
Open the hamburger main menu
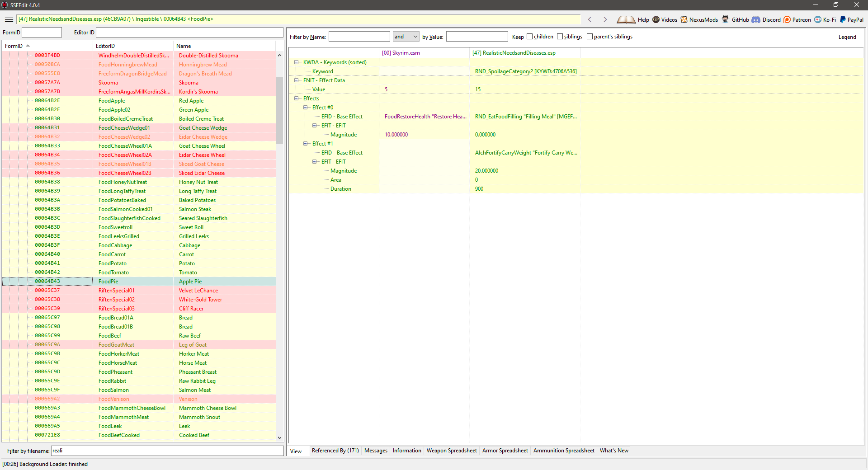tap(9, 19)
